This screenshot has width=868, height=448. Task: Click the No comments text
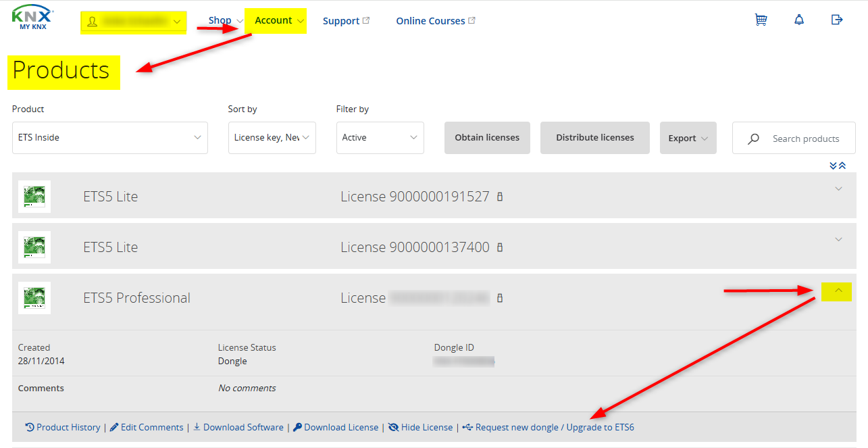[247, 388]
